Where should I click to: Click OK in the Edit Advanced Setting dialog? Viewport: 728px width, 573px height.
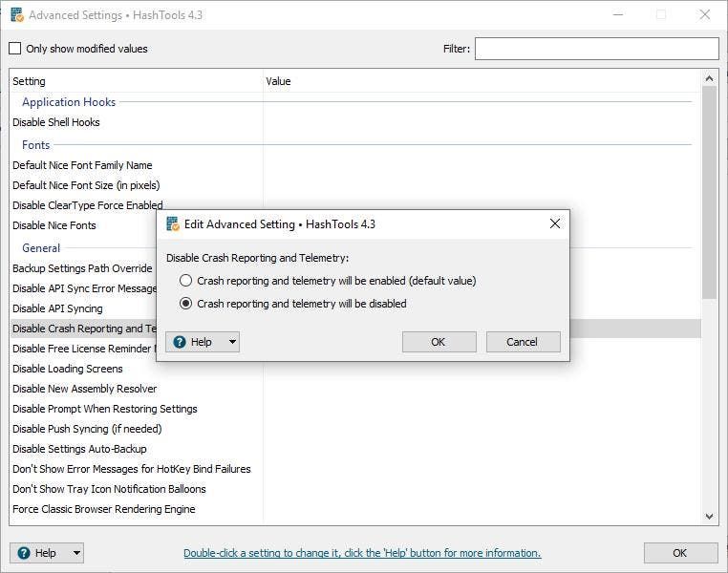[439, 342]
